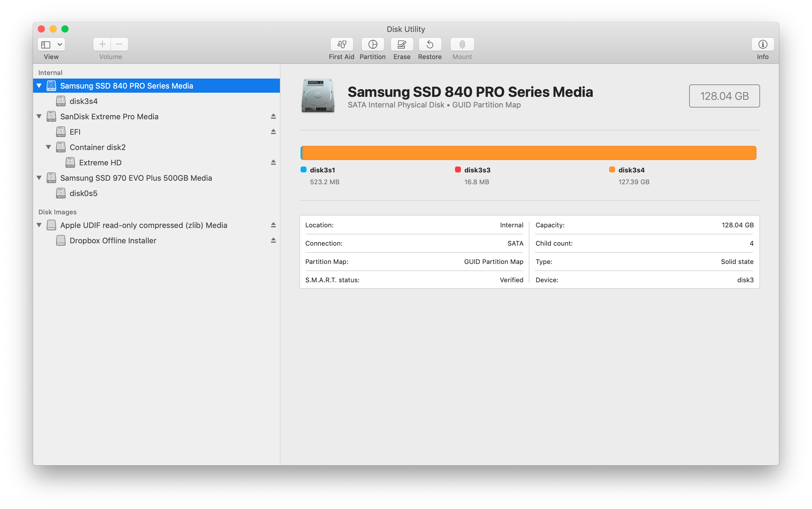Click the Restore toolbar icon

[x=430, y=45]
